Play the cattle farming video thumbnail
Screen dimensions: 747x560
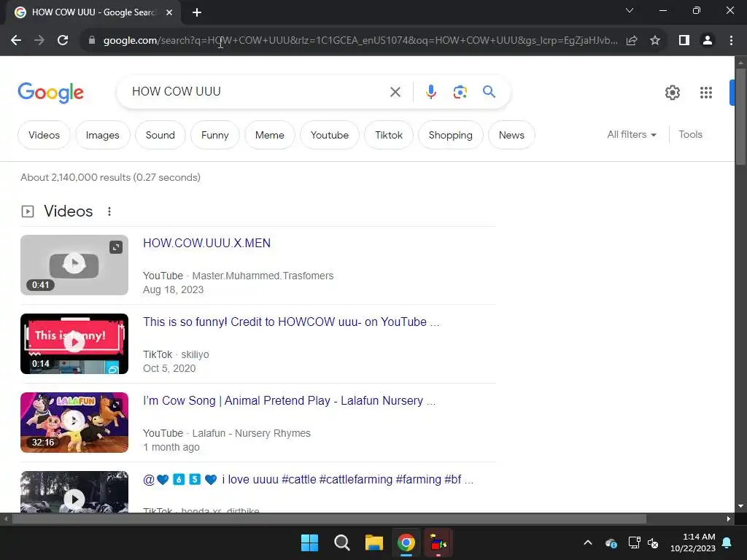[x=74, y=492]
